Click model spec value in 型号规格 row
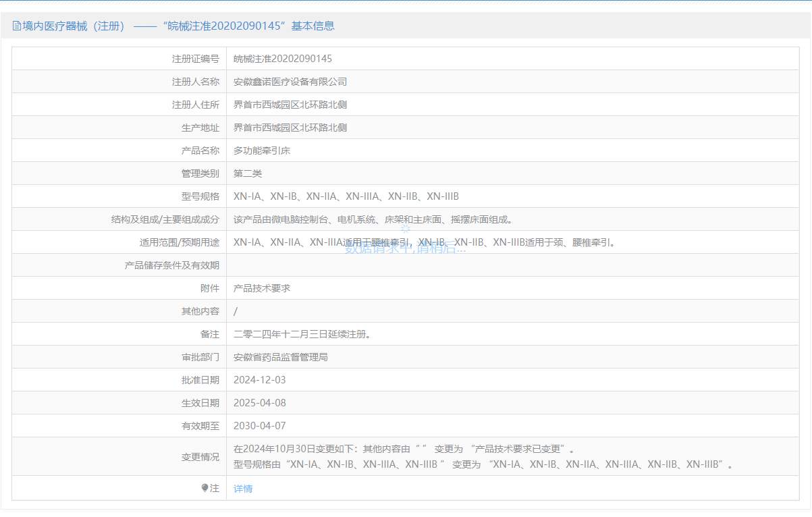812x517 pixels. pos(346,196)
